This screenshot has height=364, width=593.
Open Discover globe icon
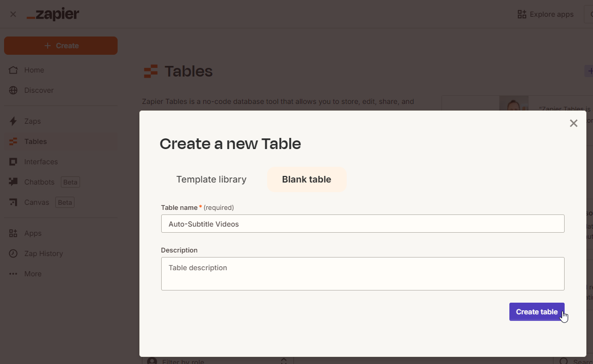(14, 90)
